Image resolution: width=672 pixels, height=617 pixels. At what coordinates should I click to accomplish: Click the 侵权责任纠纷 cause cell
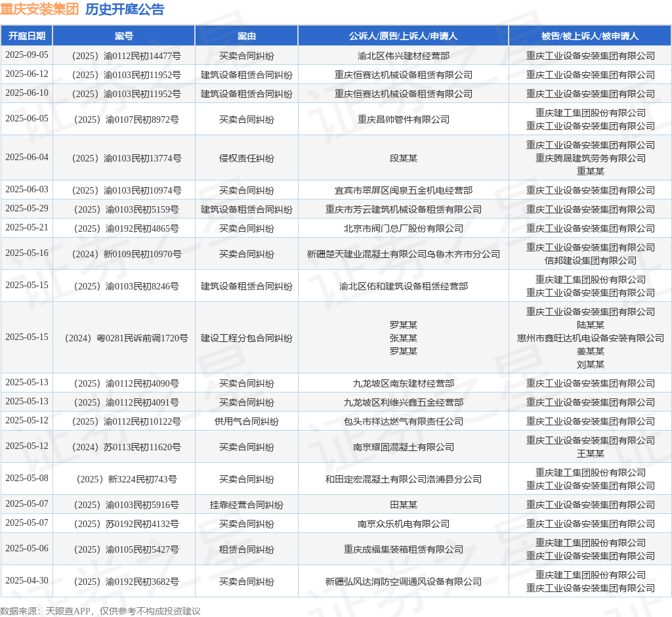[247, 159]
